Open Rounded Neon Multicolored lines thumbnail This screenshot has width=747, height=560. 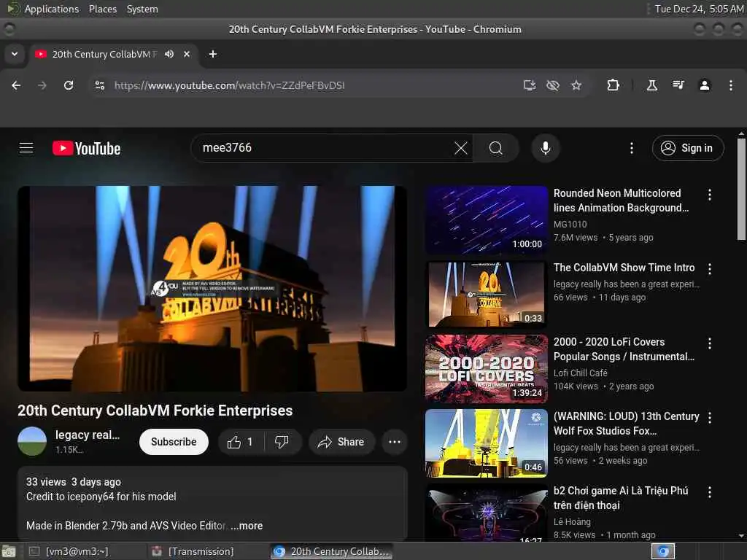coord(487,219)
